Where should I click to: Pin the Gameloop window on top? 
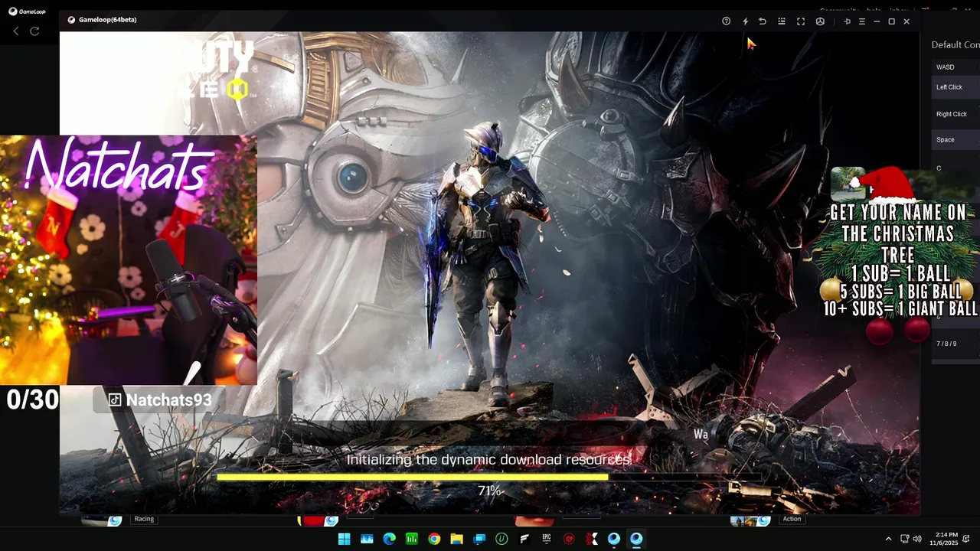pyautogui.click(x=847, y=21)
